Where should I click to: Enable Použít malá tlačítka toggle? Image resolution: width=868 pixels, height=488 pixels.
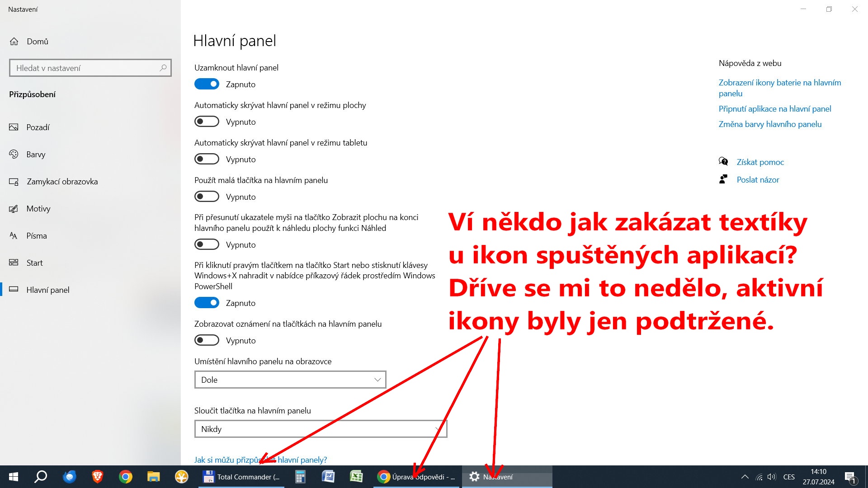[x=207, y=197]
